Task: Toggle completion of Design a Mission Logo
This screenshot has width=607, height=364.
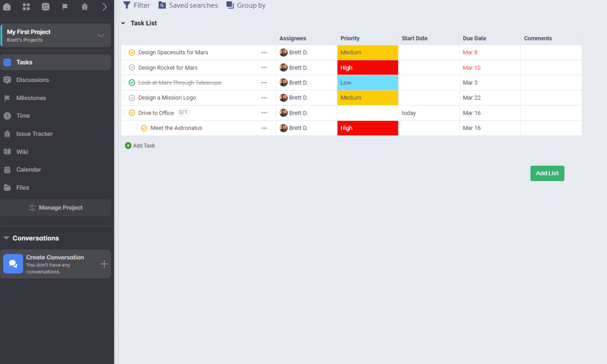Action: coord(132,98)
